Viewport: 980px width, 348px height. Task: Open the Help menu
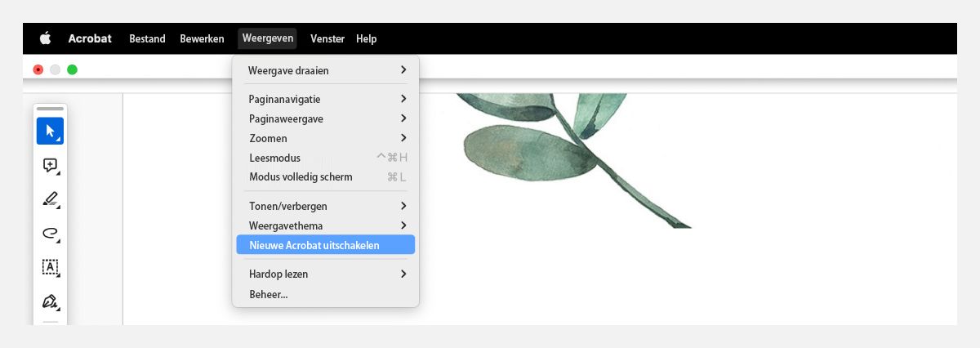coord(367,38)
